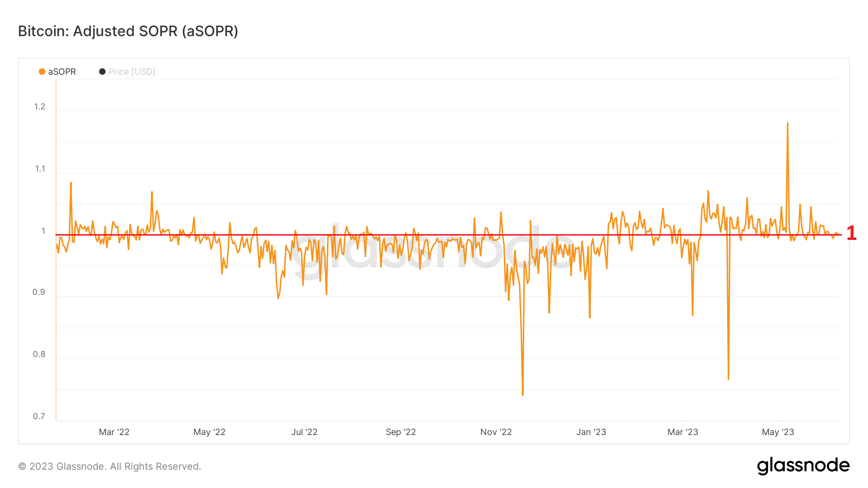This screenshot has width=868, height=488.
Task: Click the "Mar '23" x-axis label
Action: pos(683,432)
